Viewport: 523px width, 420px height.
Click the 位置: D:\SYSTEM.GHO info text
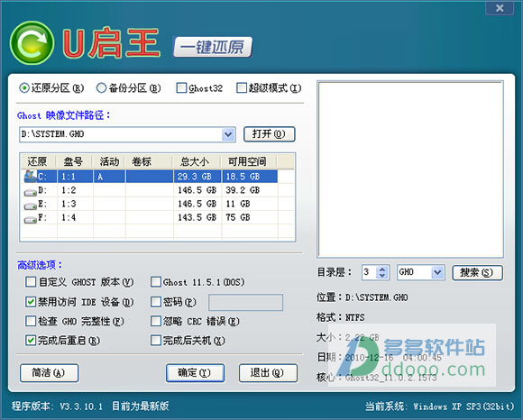pyautogui.click(x=362, y=297)
